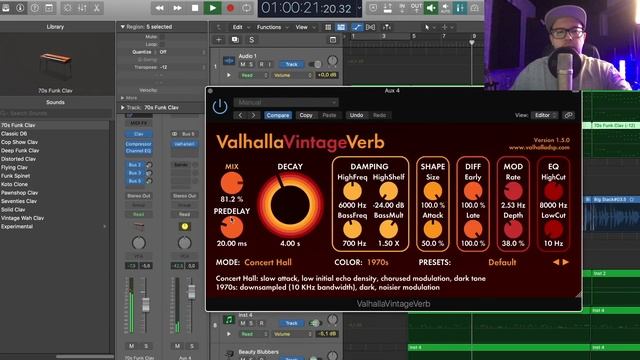Click the Compare button in plugin header
The width and height of the screenshot is (640, 360).
(278, 116)
